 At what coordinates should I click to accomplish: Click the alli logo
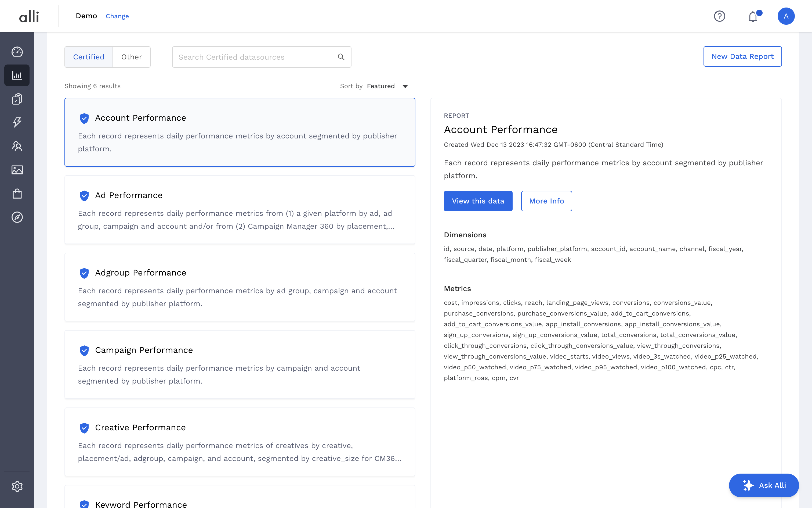pos(29,16)
